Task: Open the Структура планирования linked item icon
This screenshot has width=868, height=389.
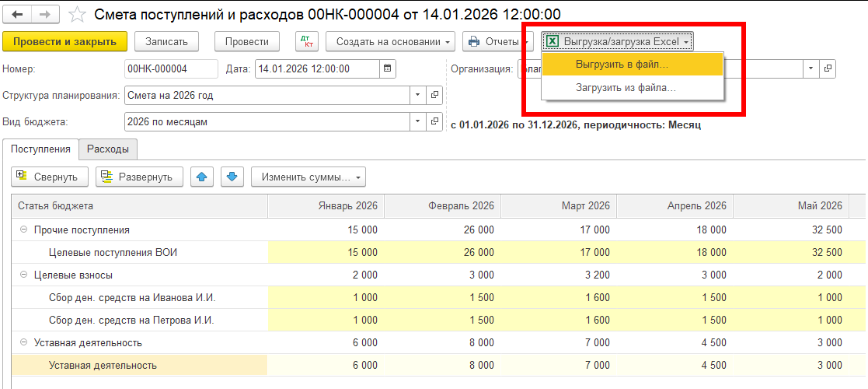Action: [434, 96]
